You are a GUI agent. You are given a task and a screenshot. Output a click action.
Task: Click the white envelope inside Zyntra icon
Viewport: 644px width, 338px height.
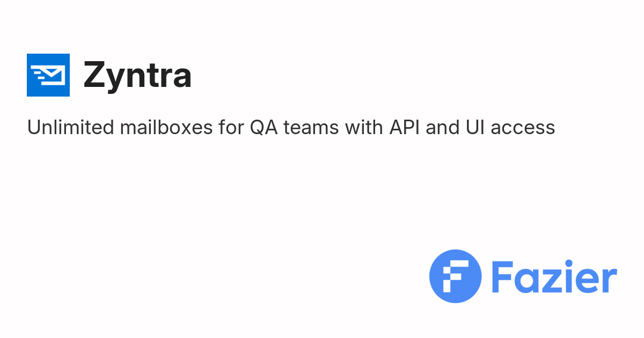(x=53, y=75)
